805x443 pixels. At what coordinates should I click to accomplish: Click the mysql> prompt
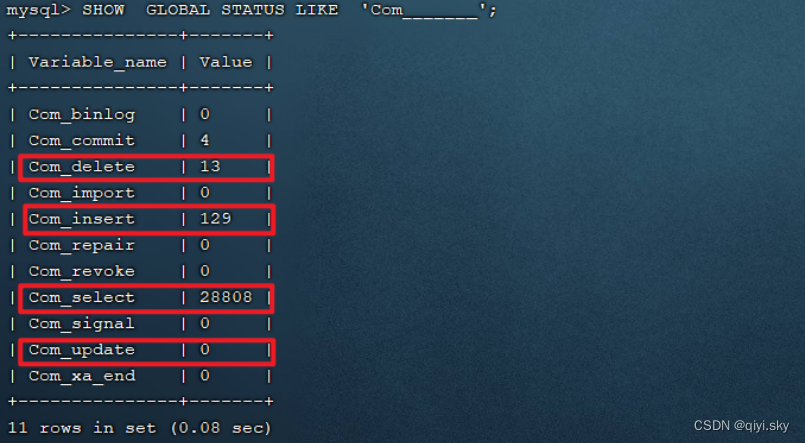click(x=39, y=11)
